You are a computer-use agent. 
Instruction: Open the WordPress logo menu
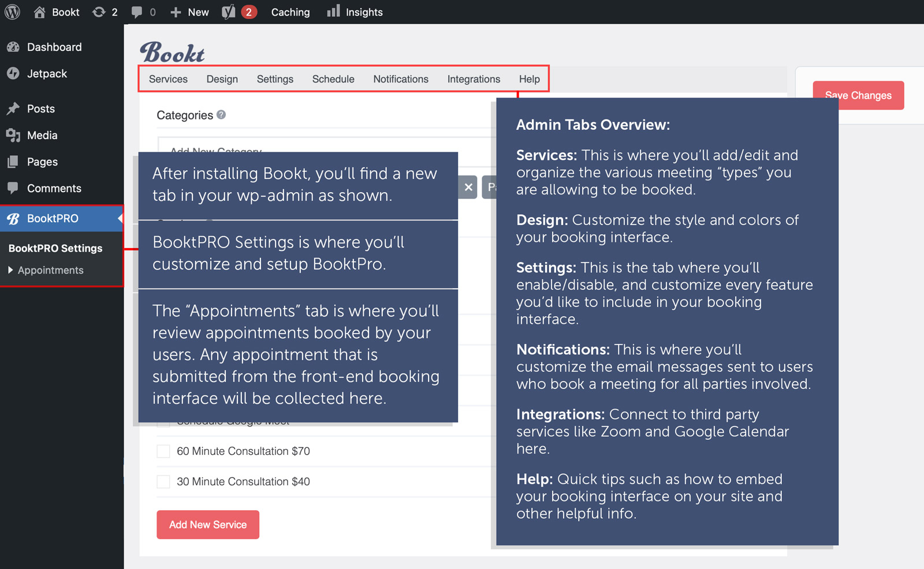click(x=12, y=12)
